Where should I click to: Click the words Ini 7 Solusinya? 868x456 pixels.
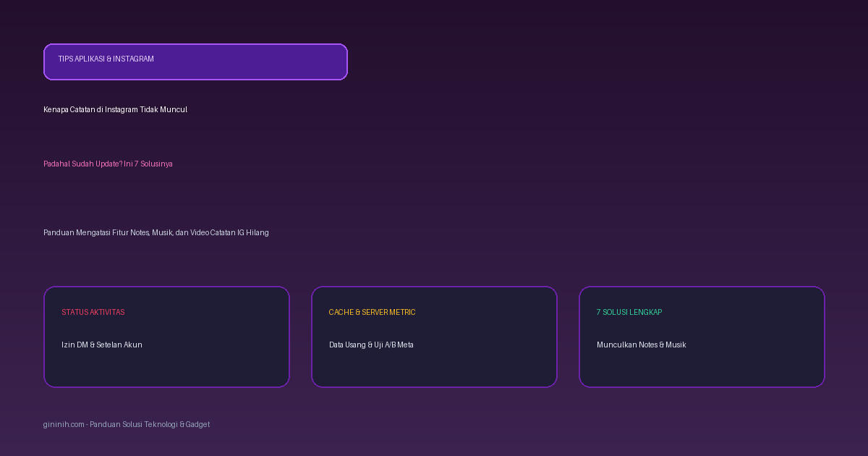coord(148,164)
